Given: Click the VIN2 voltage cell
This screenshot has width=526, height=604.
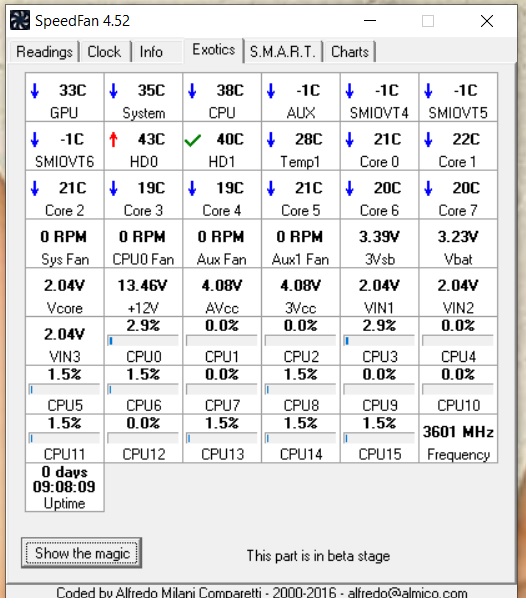Looking at the screenshot, I should tap(458, 292).
